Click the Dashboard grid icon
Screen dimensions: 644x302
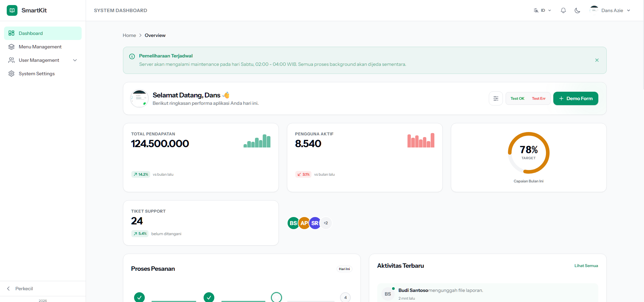click(x=11, y=33)
